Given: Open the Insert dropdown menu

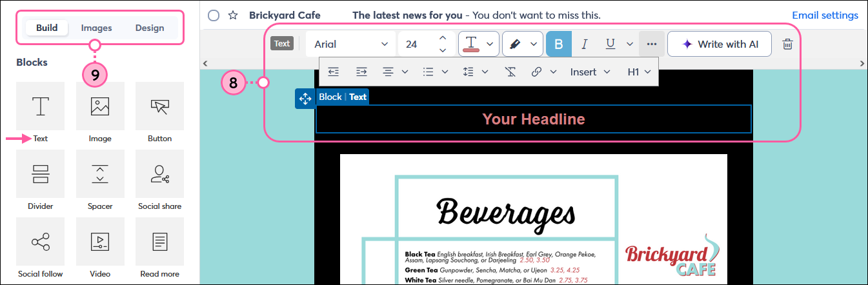Looking at the screenshot, I should click(590, 72).
